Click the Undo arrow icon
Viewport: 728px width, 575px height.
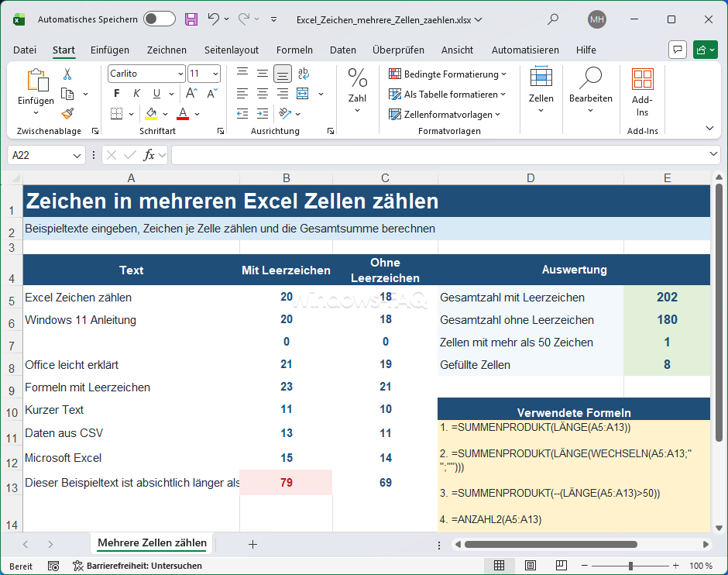(x=214, y=19)
